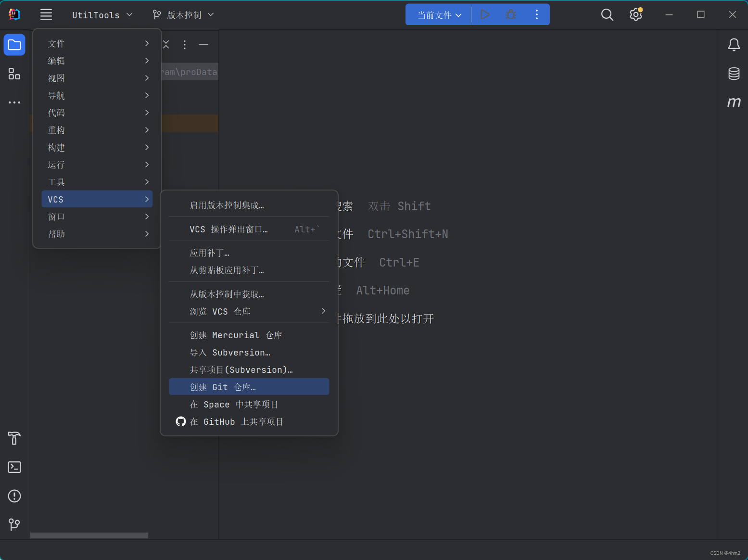Screen dimensions: 748x560
Task: Choose 在 GitHub 上共享项目
Action: (x=249, y=421)
